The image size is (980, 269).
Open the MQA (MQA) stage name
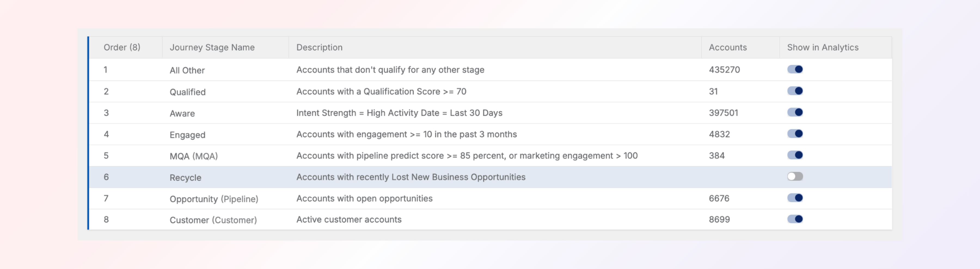[193, 156]
